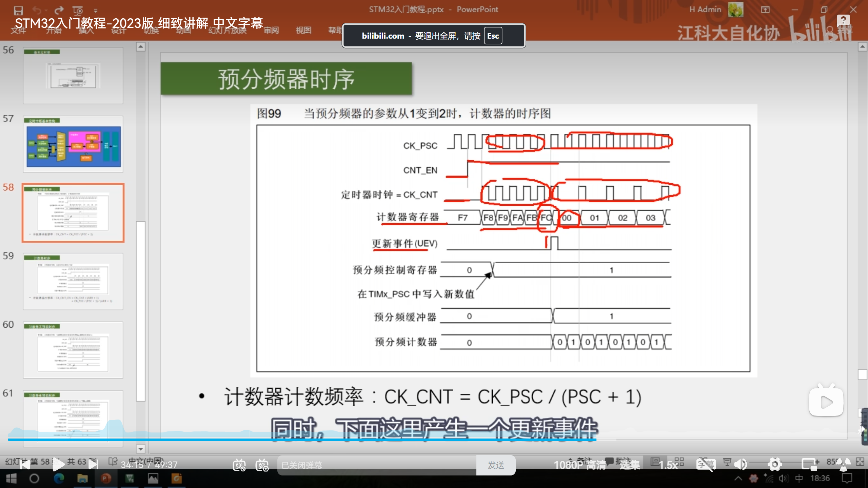Seek on the blue video progress bar

[305, 440]
